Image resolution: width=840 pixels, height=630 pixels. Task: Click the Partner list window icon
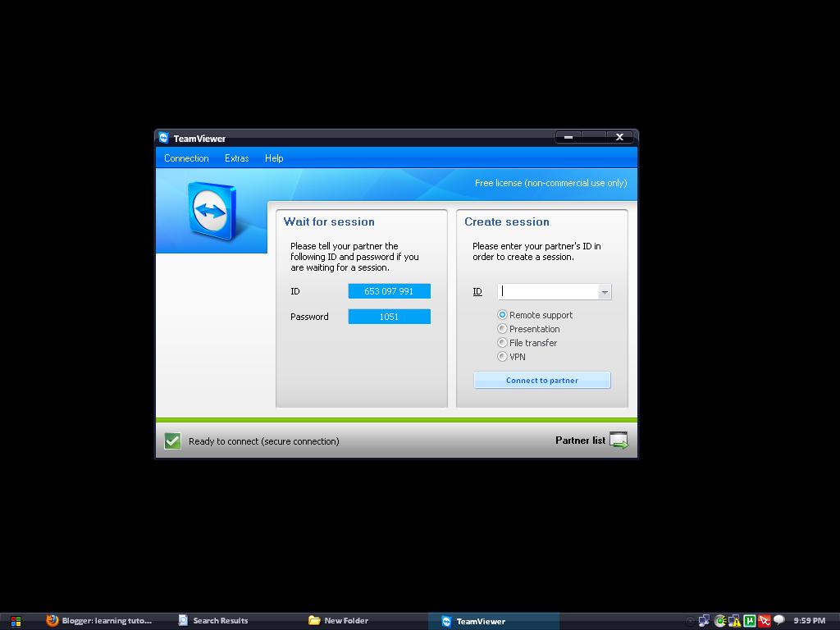(x=619, y=441)
